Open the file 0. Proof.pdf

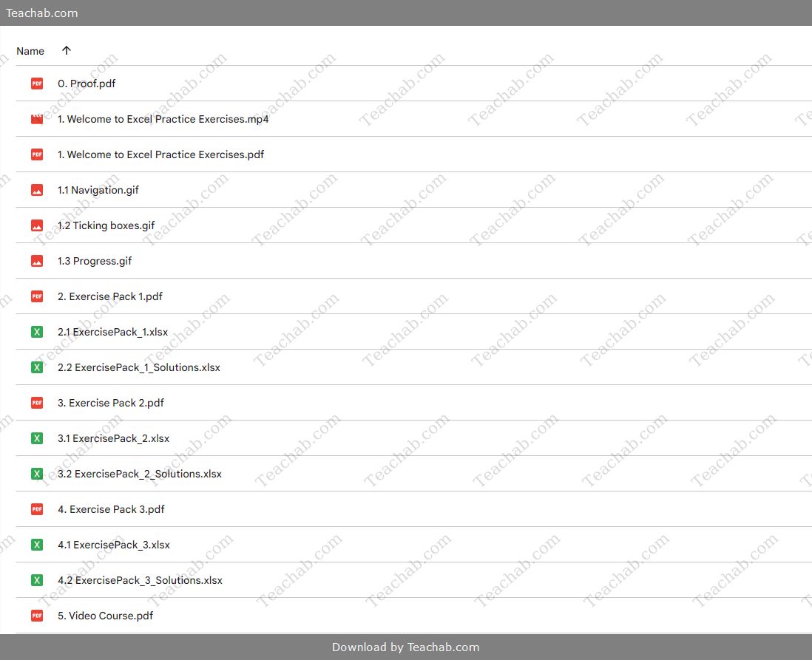87,84
